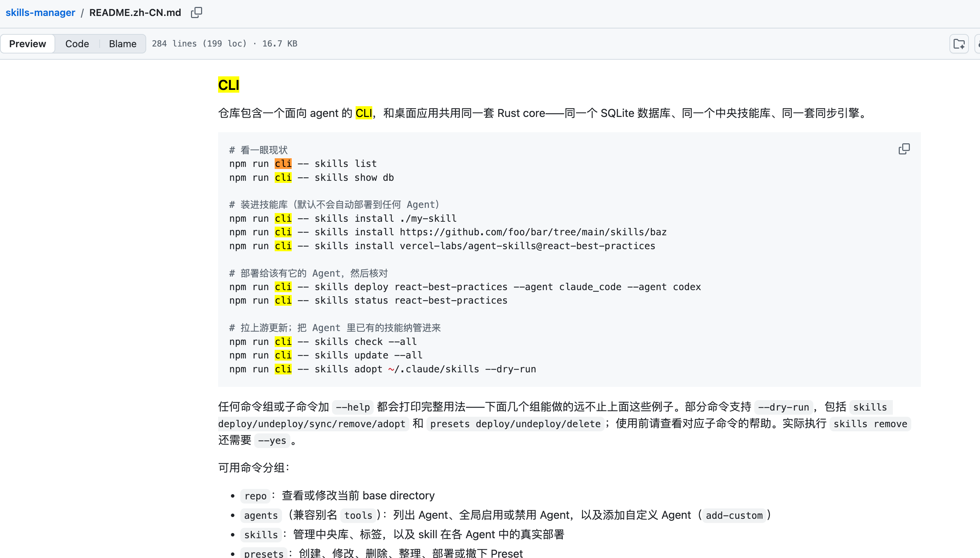Click the inline '--yes' code

click(x=272, y=441)
